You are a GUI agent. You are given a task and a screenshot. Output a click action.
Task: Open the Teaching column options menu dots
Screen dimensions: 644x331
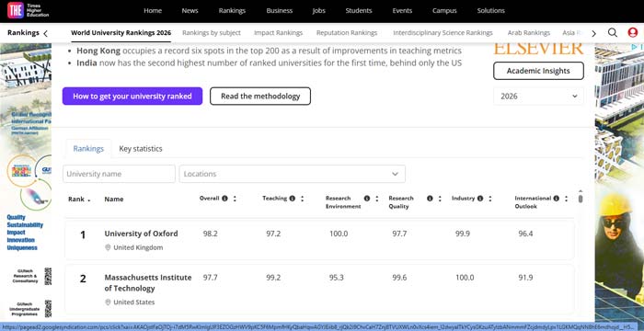click(303, 199)
